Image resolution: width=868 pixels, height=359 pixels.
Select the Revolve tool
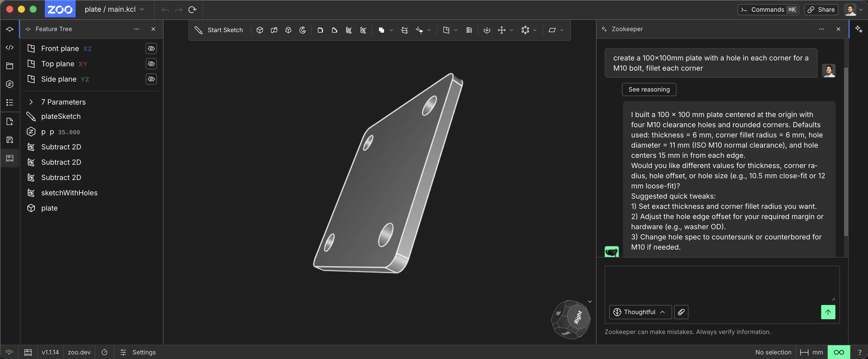pos(303,30)
